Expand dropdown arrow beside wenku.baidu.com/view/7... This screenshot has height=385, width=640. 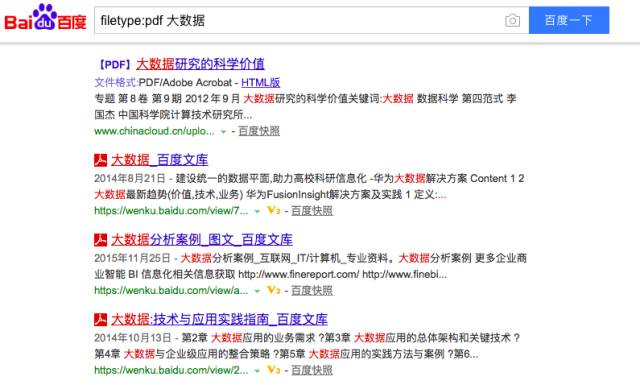pyautogui.click(x=257, y=211)
